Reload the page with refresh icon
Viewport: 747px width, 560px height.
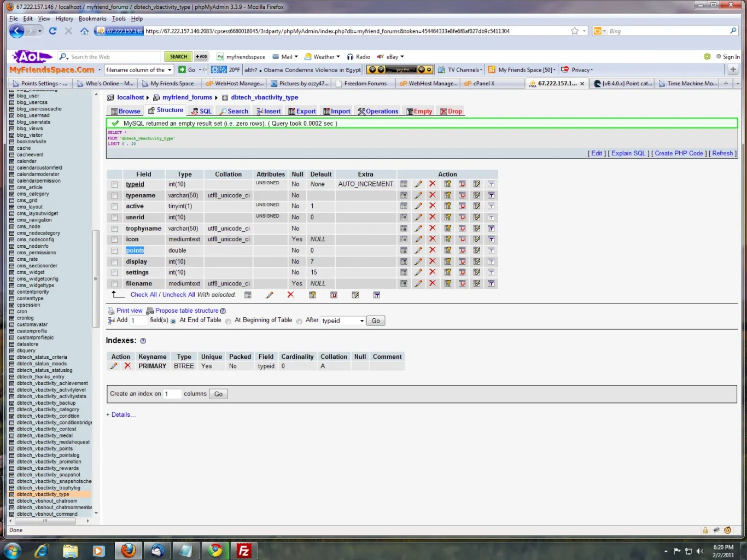(x=52, y=31)
